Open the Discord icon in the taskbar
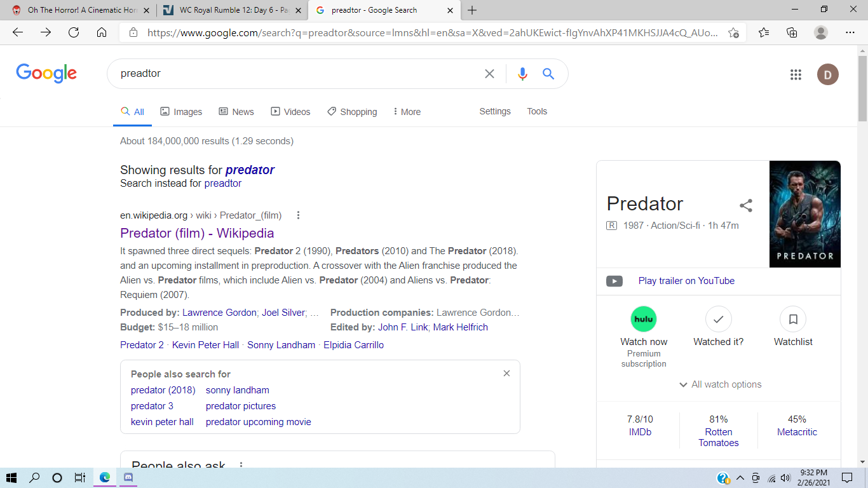 [x=128, y=478]
